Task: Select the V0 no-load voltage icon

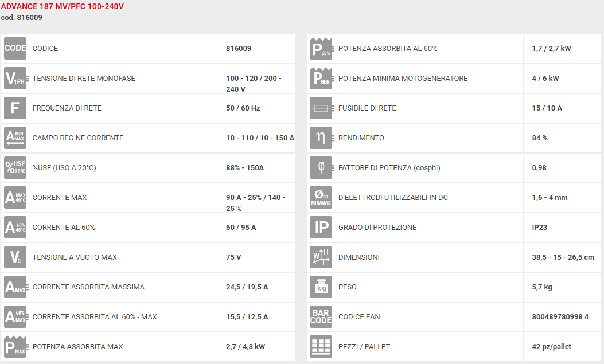Action: (15, 257)
